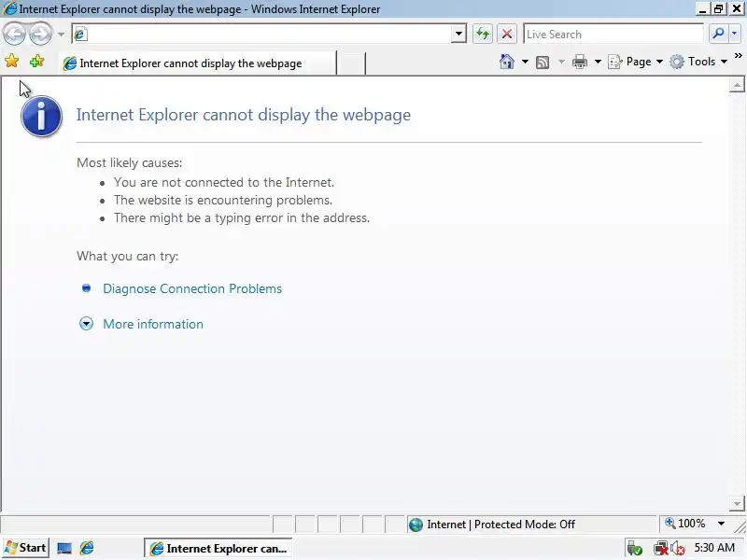The image size is (747, 560).
Task: Click the Home page icon
Action: click(507, 62)
